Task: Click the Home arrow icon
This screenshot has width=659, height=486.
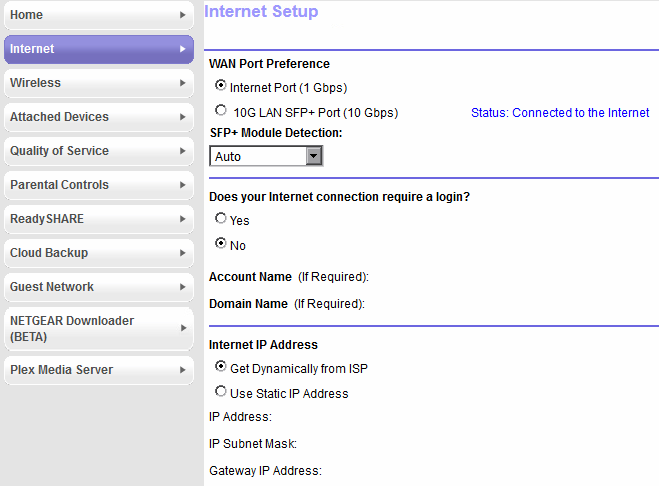Action: click(x=182, y=15)
